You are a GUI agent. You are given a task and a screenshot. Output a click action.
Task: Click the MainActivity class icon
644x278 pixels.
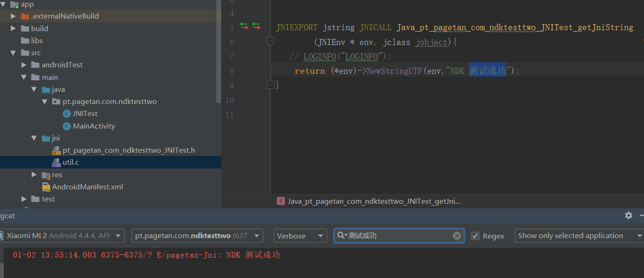click(67, 126)
